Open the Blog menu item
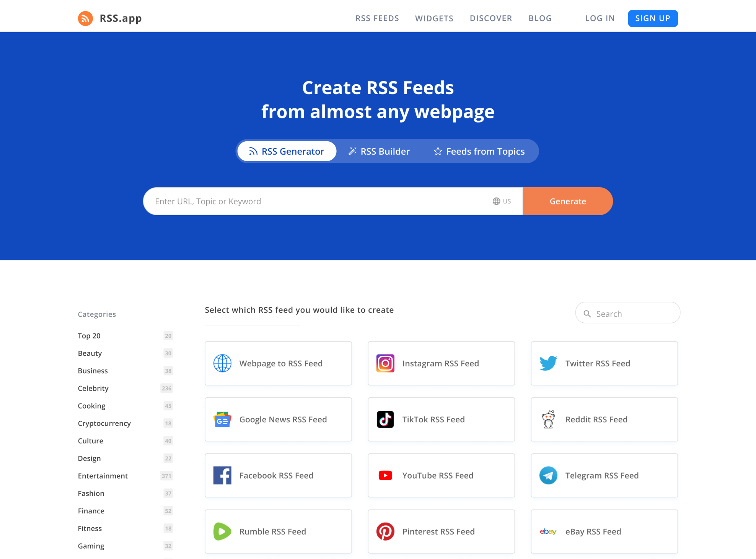This screenshot has height=559, width=756. click(x=539, y=18)
